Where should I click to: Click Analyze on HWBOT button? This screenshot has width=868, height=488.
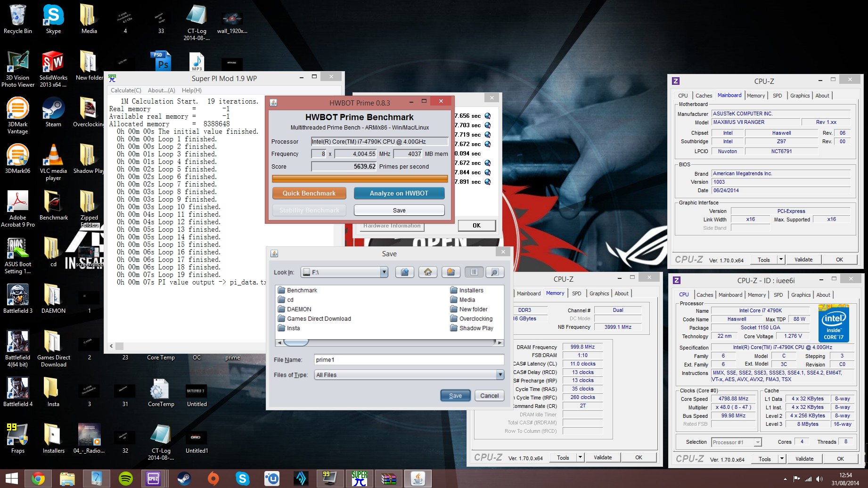(399, 193)
